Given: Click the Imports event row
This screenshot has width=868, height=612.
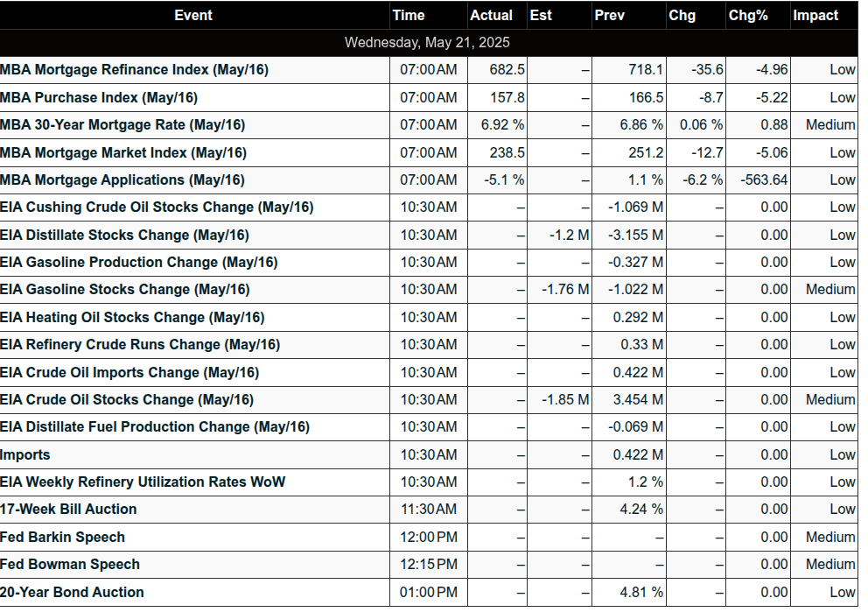Looking at the screenshot, I should click(x=429, y=454).
